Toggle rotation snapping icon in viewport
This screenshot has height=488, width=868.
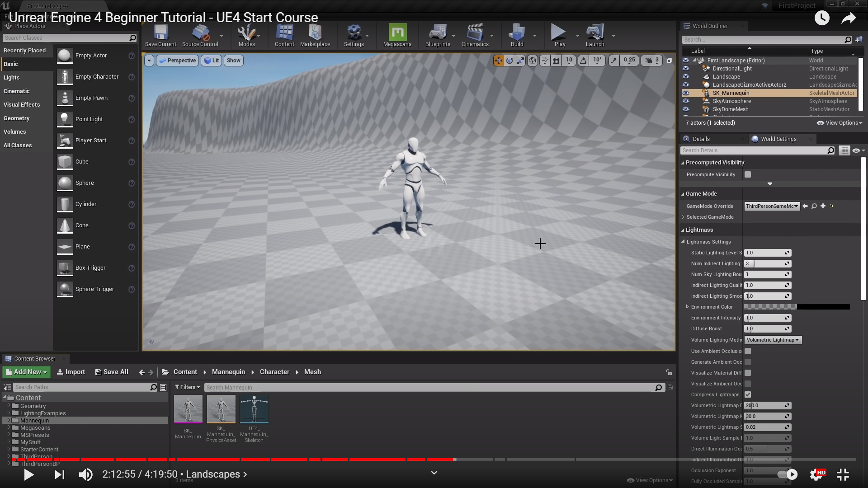(584, 61)
